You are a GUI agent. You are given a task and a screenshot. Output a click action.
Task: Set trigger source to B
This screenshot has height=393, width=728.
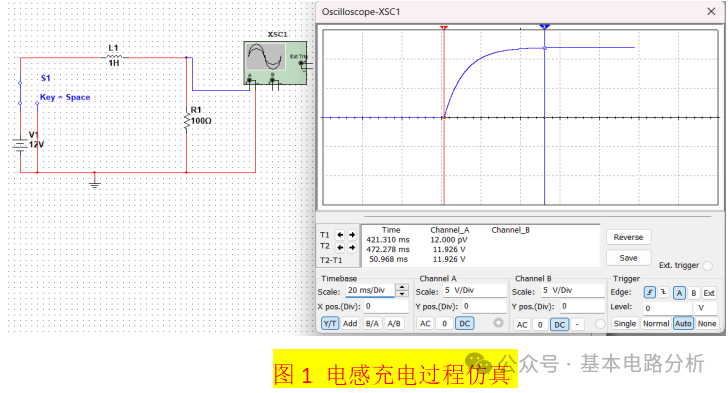694,293
